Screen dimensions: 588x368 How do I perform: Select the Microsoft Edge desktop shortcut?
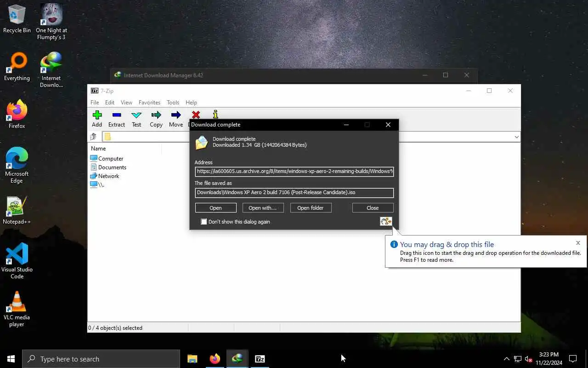point(17,166)
